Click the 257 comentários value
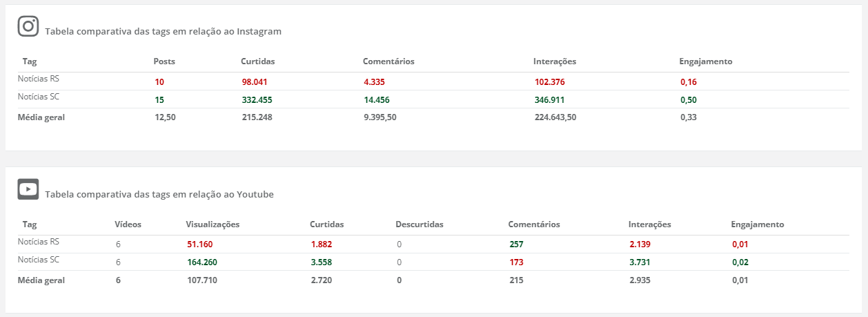The height and width of the screenshot is (317, 868). pyautogui.click(x=515, y=244)
